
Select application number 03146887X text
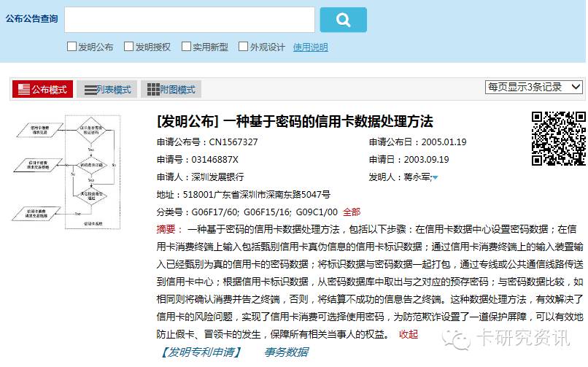point(215,160)
